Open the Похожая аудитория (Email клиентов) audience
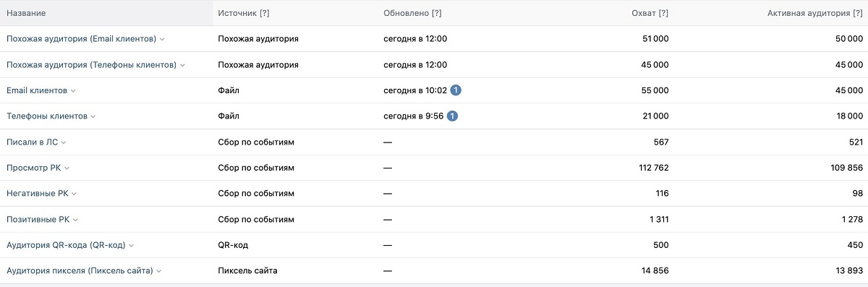868x287 pixels. click(82, 38)
